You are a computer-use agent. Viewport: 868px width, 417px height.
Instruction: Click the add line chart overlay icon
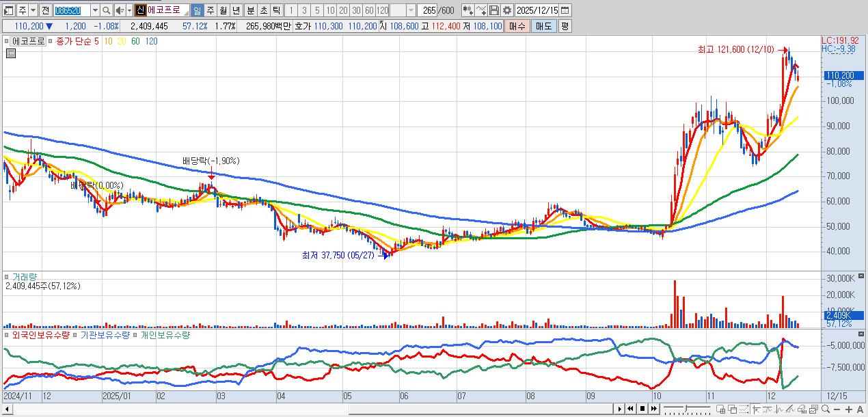482,10
